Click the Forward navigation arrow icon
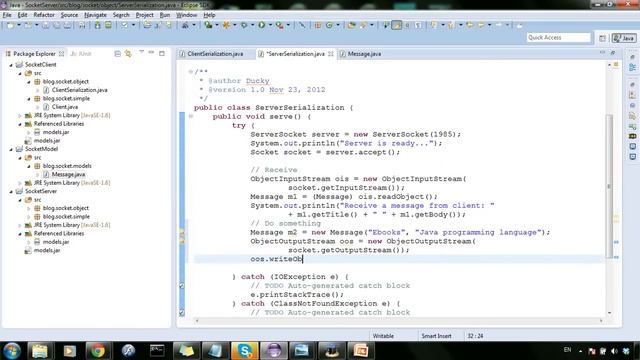Image resolution: width=640 pixels, height=360 pixels. (x=499, y=25)
